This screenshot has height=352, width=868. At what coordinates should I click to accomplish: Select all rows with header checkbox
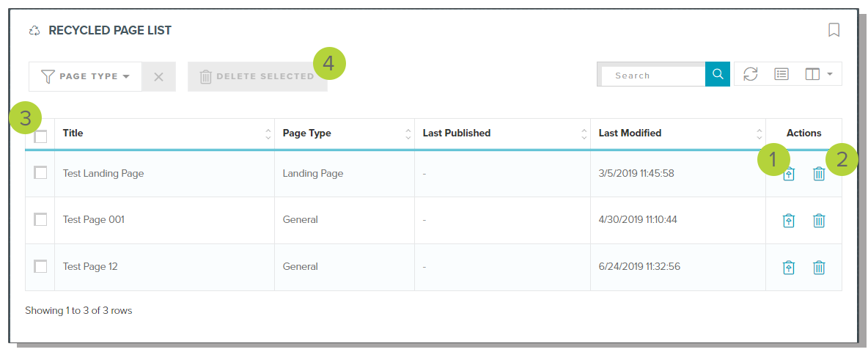coord(41,136)
